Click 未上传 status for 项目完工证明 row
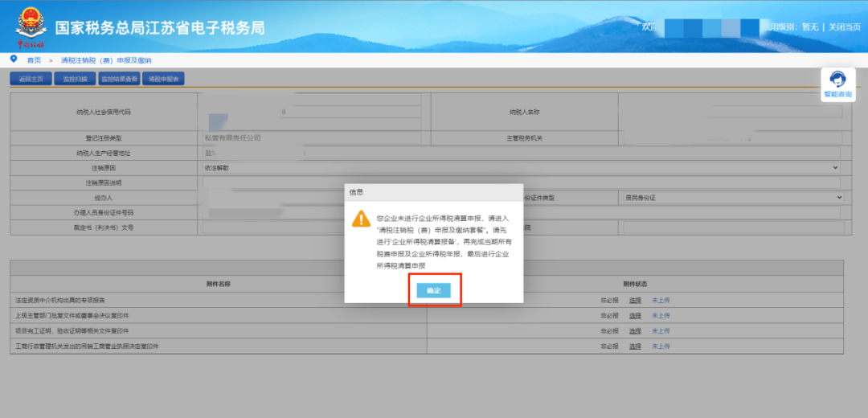868x418 pixels. tap(661, 331)
